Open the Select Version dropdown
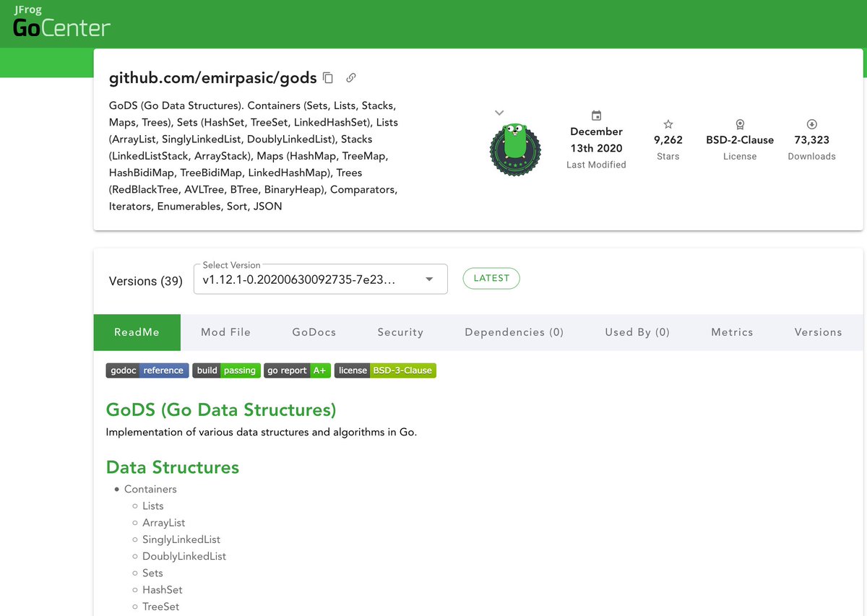 (321, 279)
